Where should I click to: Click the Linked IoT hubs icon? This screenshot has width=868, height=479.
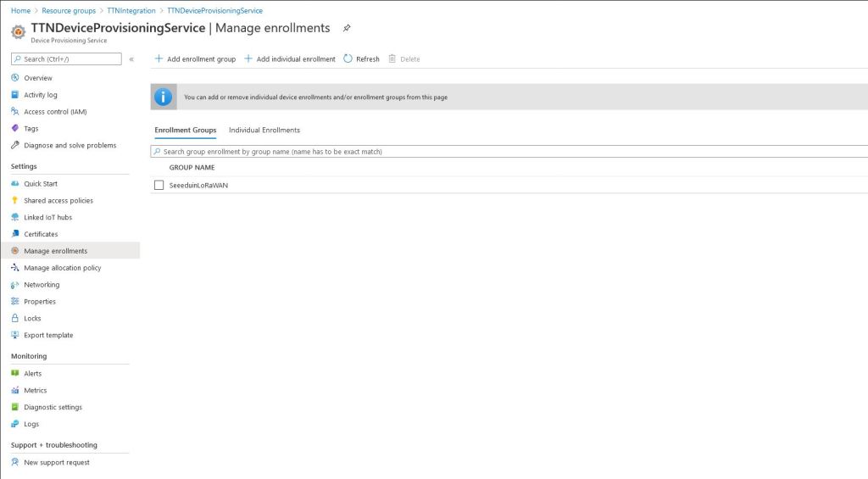(14, 217)
